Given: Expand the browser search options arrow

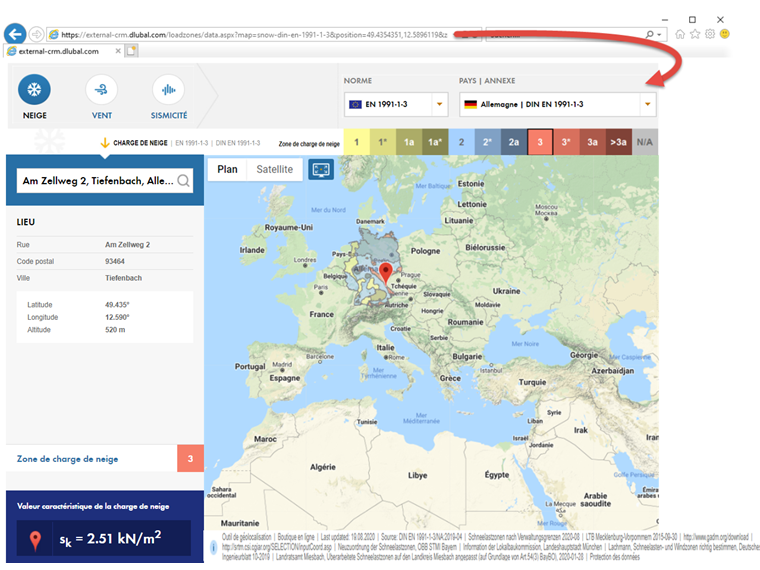Looking at the screenshot, I should [659, 35].
